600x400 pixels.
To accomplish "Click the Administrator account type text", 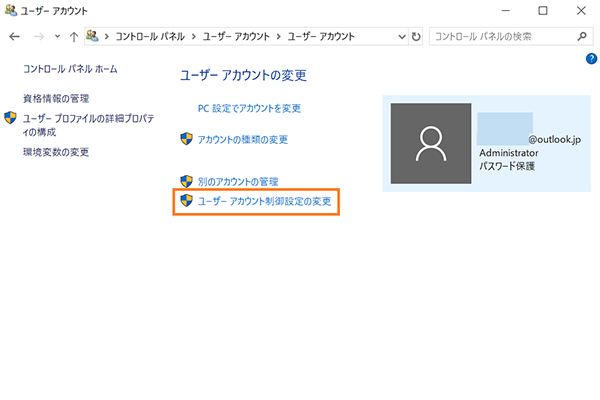I will (509, 153).
